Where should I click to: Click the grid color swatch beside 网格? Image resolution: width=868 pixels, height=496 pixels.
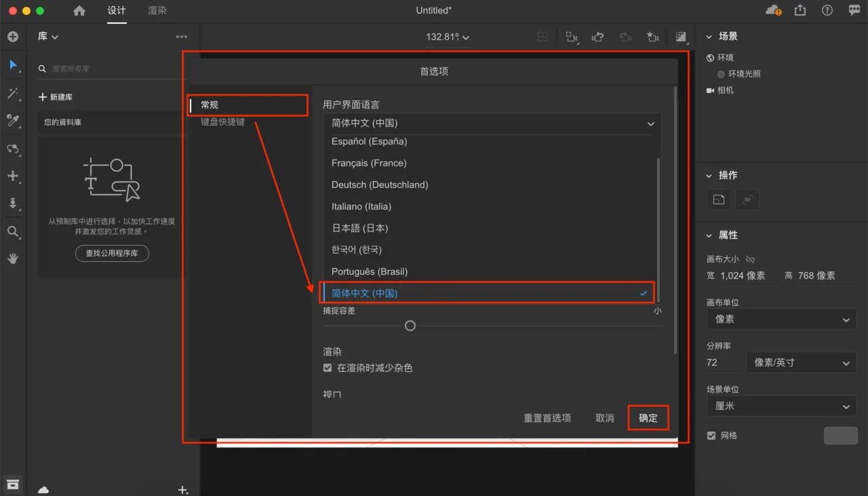tap(841, 436)
